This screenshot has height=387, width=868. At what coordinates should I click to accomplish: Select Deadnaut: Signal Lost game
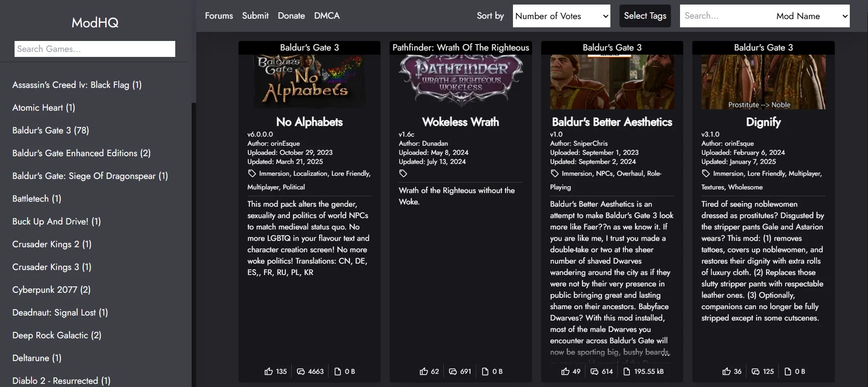coord(60,312)
